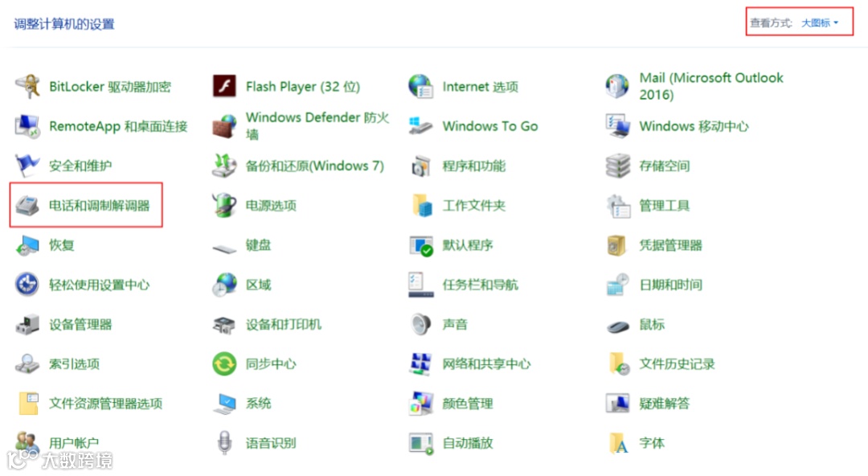Click the BitLocker 驱动器加密 icon
Image resolution: width=868 pixels, height=476 pixels.
27,87
